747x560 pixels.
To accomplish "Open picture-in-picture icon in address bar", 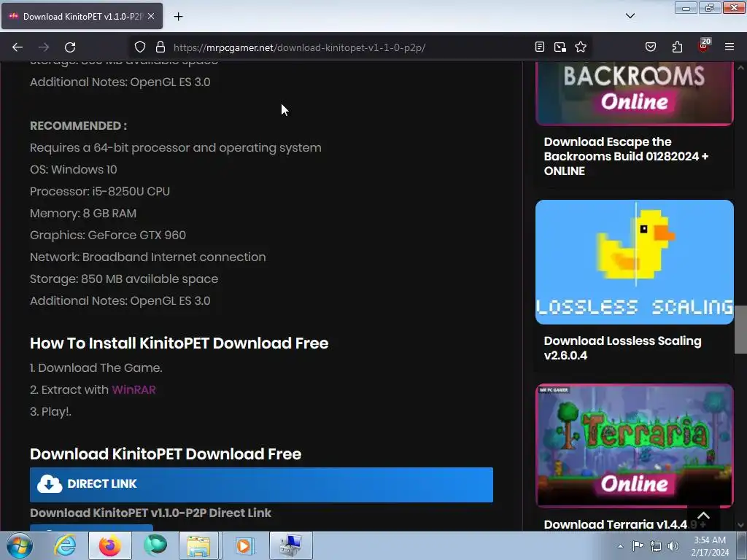I will coord(560,47).
